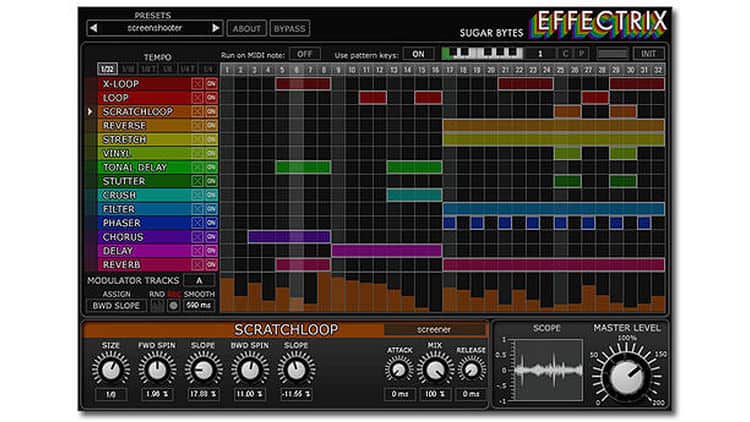Toggle the PHASER track ON switch
The width and height of the screenshot is (750, 422).
pos(211,223)
